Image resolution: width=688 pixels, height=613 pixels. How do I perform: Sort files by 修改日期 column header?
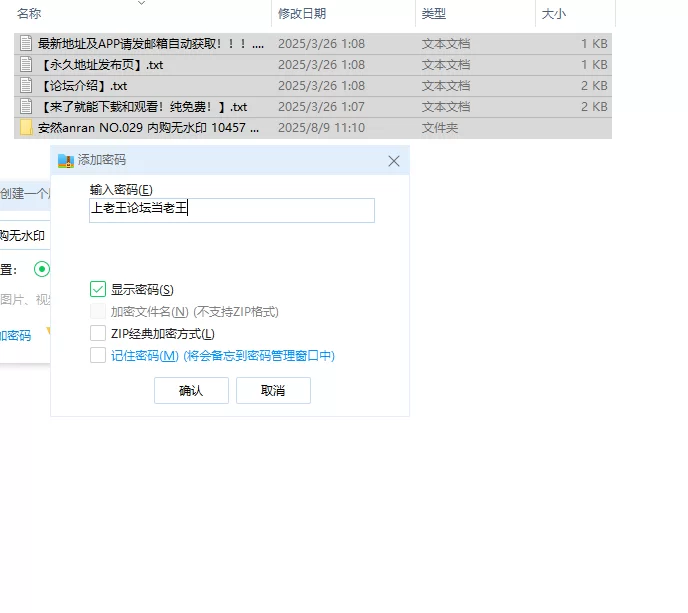(302, 14)
